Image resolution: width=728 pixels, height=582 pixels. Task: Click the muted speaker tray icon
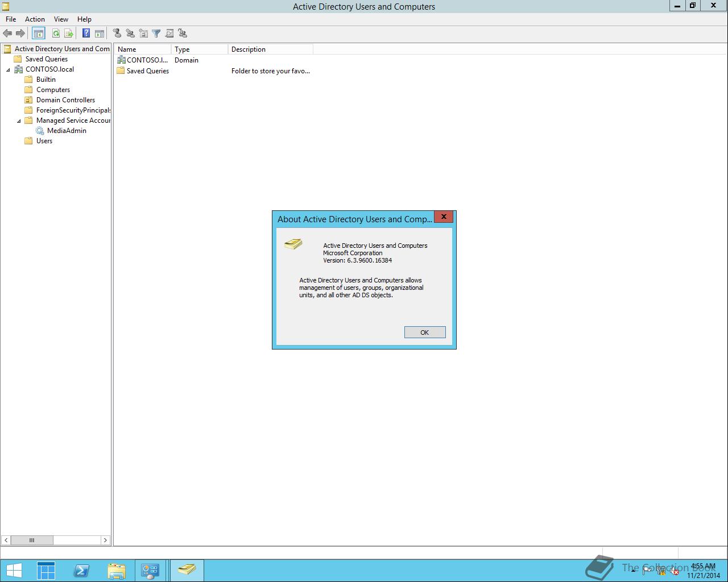(675, 571)
